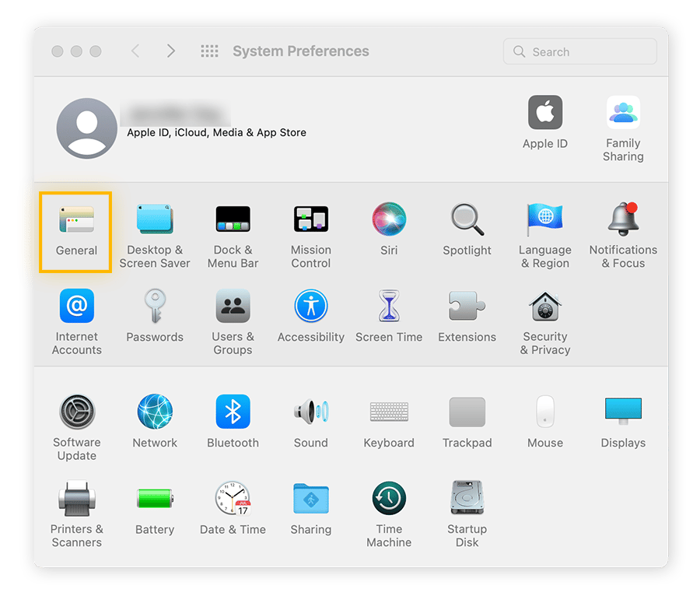The image size is (700, 596).
Task: Open Dock & Menu Bar preferences
Action: (233, 221)
